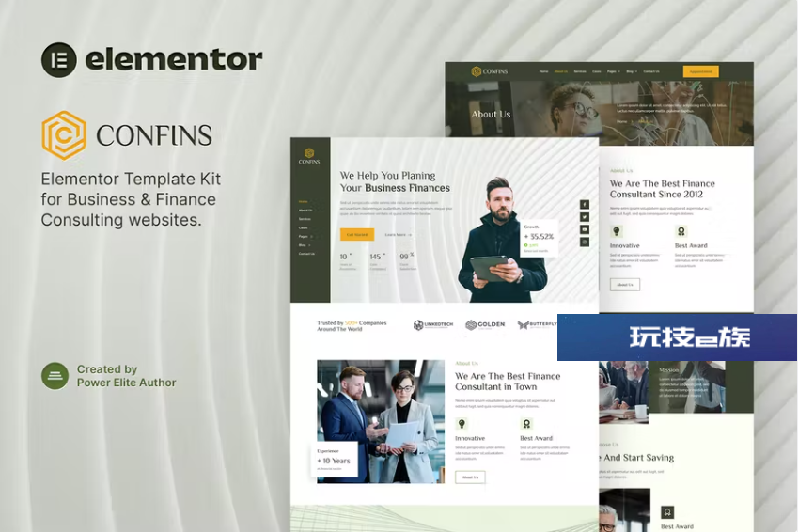Open the Instagram social icon in the hero

pyautogui.click(x=585, y=243)
